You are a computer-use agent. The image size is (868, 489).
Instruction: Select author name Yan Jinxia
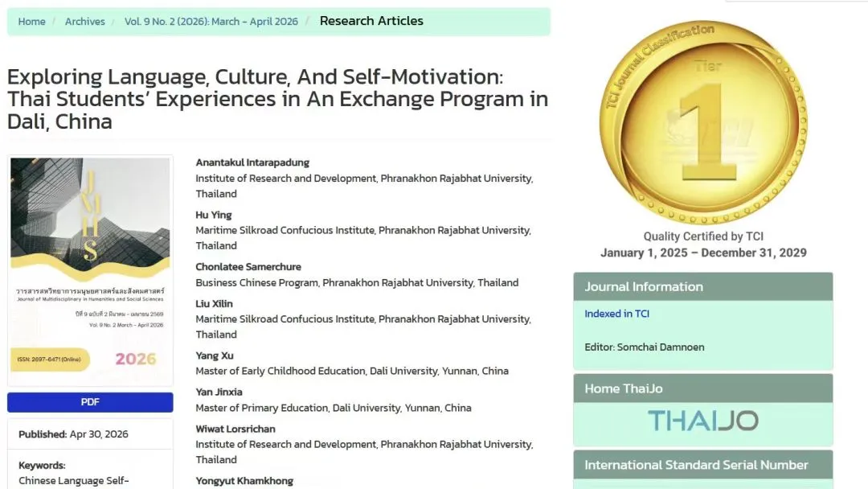[x=219, y=392]
